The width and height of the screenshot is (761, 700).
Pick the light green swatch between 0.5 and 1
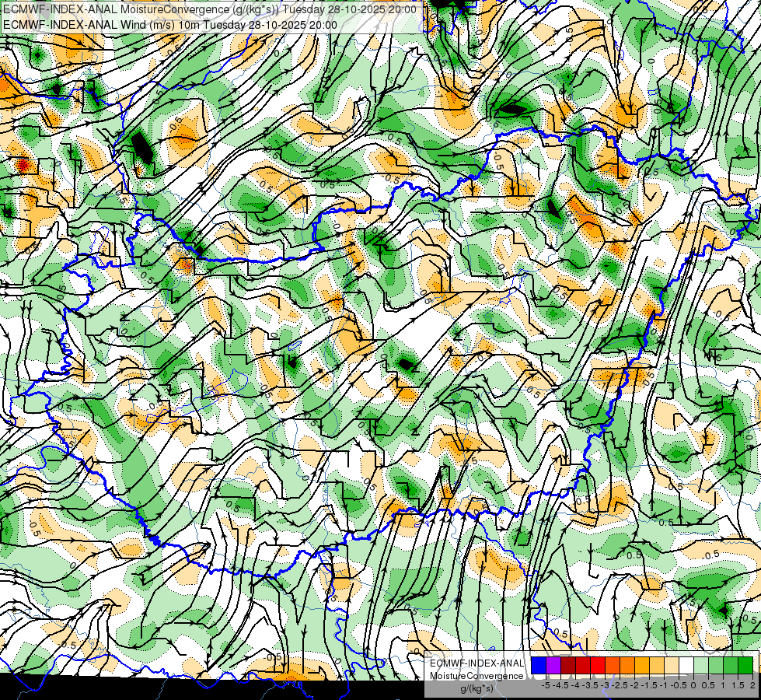716,666
